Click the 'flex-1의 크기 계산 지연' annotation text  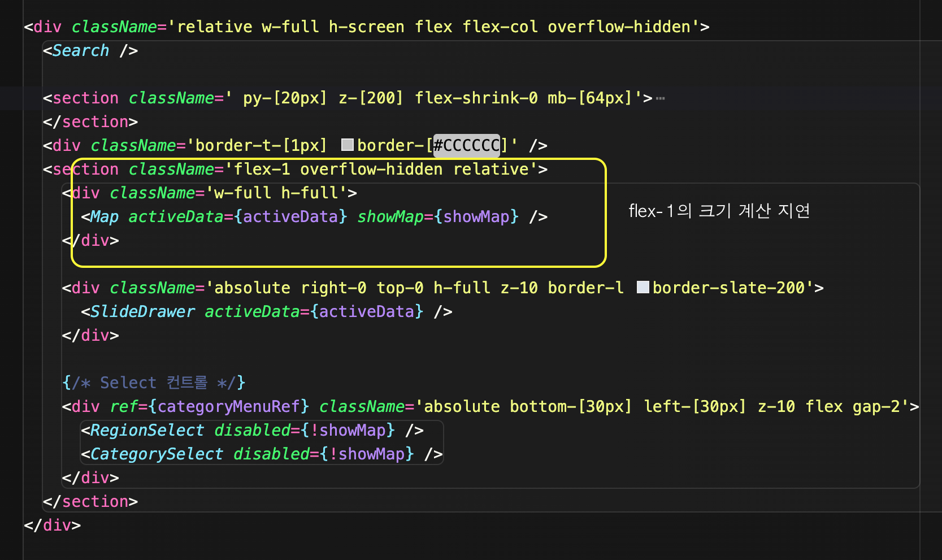[719, 211]
